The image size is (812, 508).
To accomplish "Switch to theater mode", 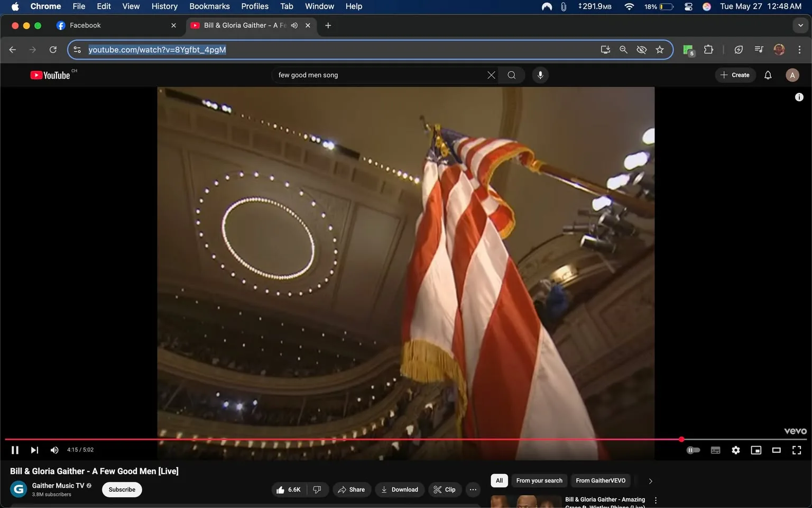I will pos(776,450).
